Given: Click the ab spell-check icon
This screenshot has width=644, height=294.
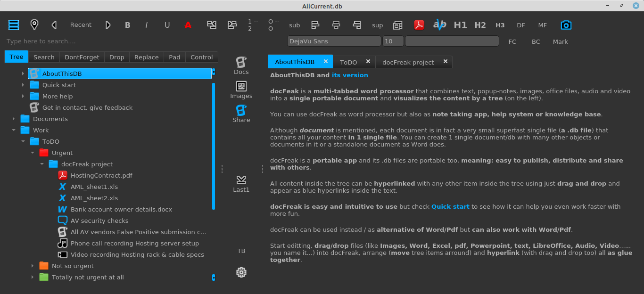Looking at the screenshot, I should tap(439, 25).
